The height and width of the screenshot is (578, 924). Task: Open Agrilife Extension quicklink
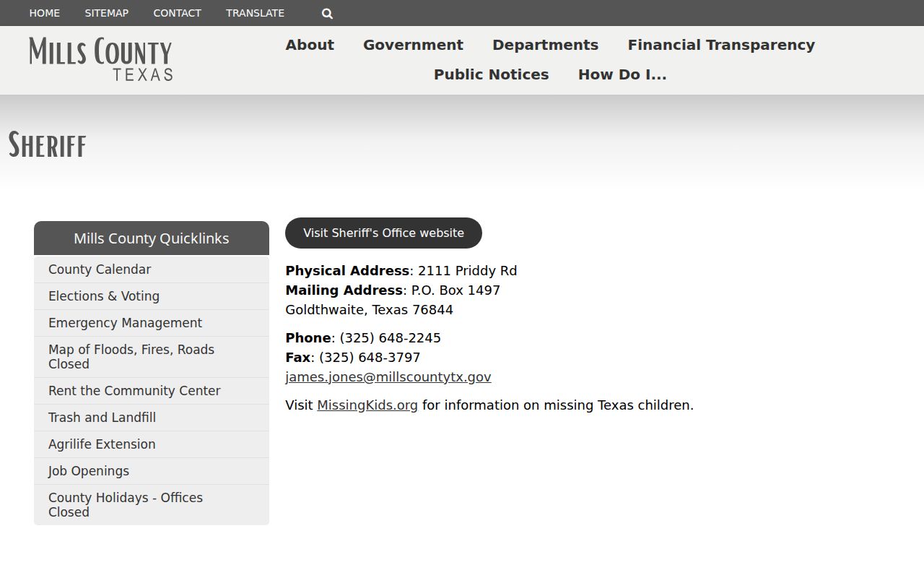(152, 444)
